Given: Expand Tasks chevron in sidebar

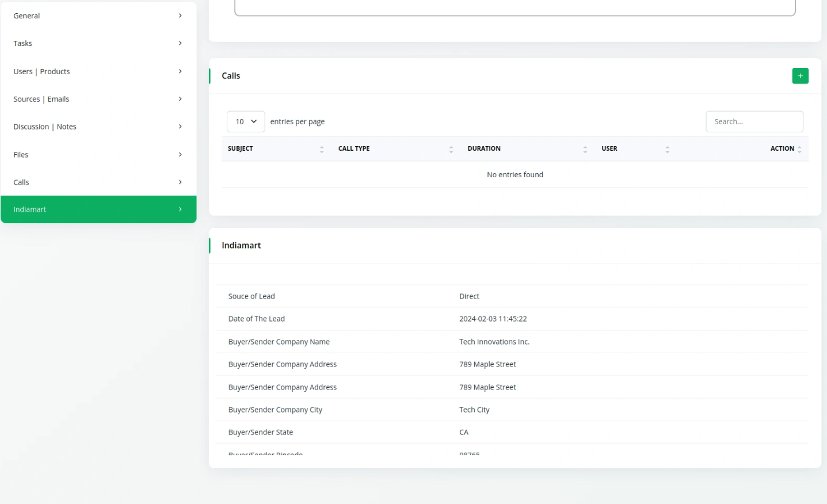Looking at the screenshot, I should 180,43.
